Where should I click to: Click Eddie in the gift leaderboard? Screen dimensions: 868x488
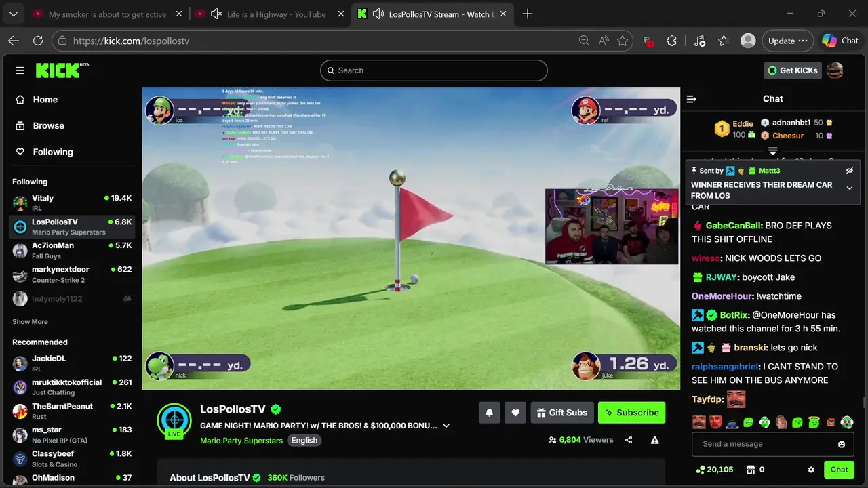tap(743, 123)
